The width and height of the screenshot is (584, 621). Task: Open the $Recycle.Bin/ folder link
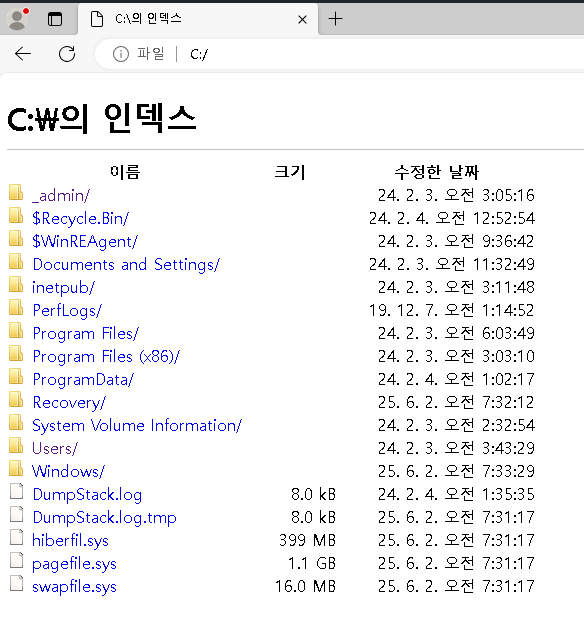(x=80, y=219)
